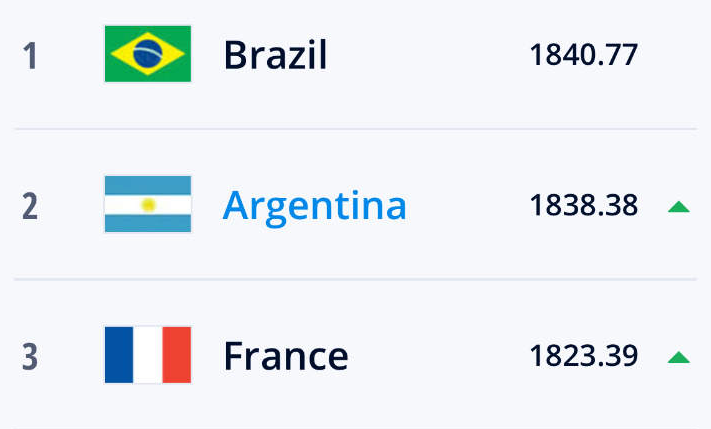Select Brazil's points value 1840.77

[584, 55]
